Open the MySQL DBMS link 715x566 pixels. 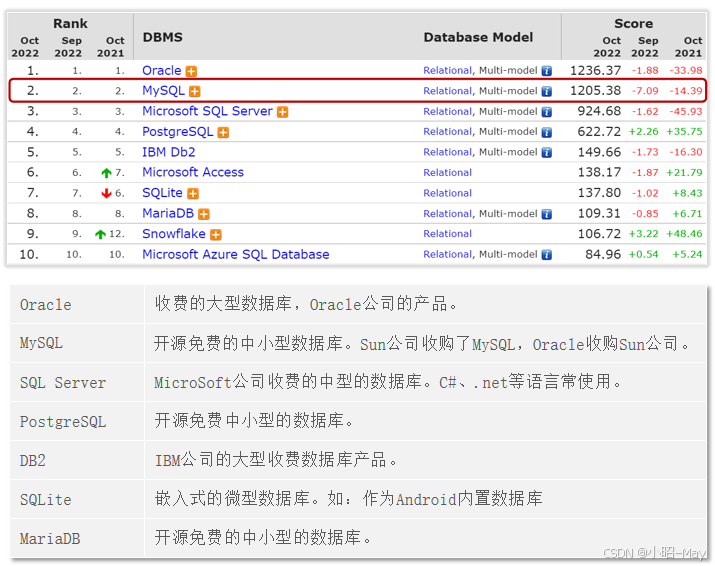tap(163, 91)
